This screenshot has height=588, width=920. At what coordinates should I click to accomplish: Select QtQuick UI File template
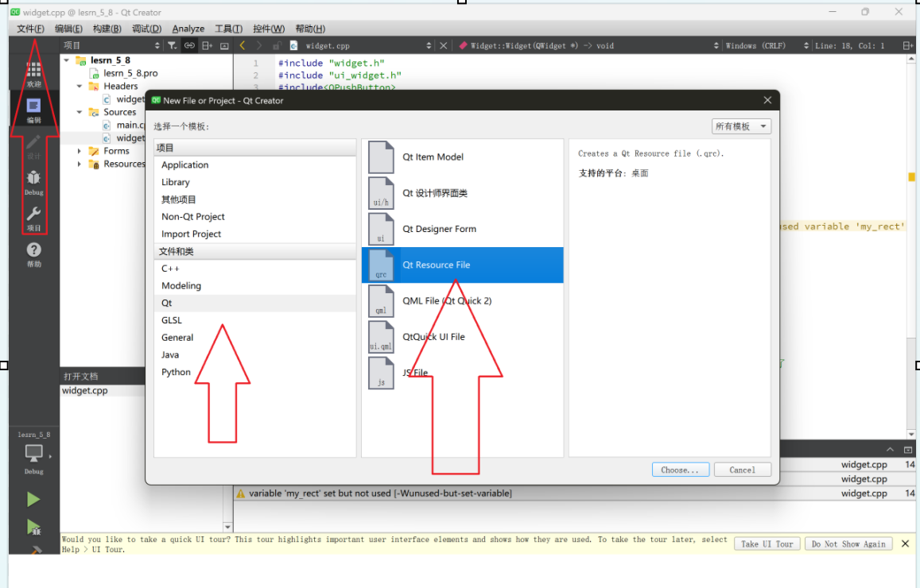pyautogui.click(x=462, y=336)
